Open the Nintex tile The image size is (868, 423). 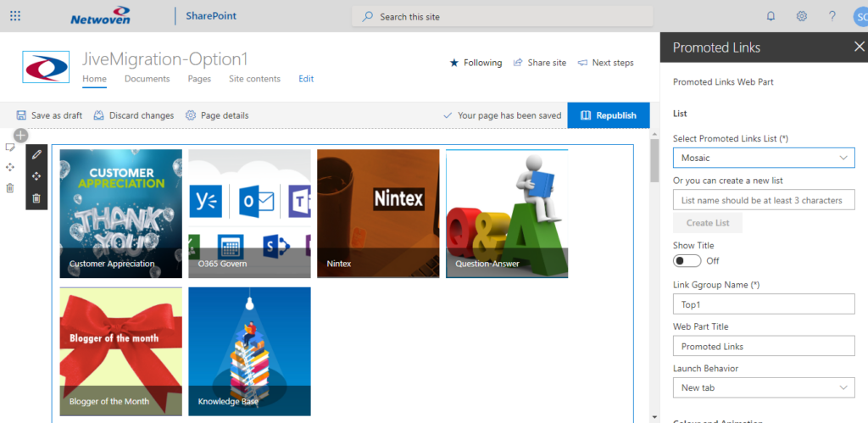(x=378, y=214)
